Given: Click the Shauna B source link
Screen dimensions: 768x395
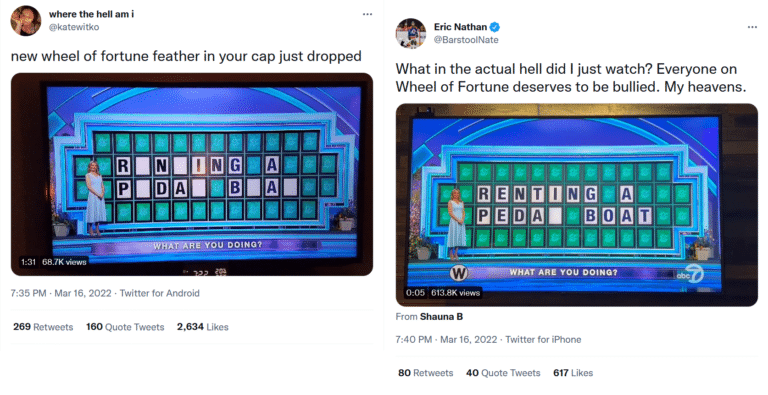Looking at the screenshot, I should tap(441, 317).
